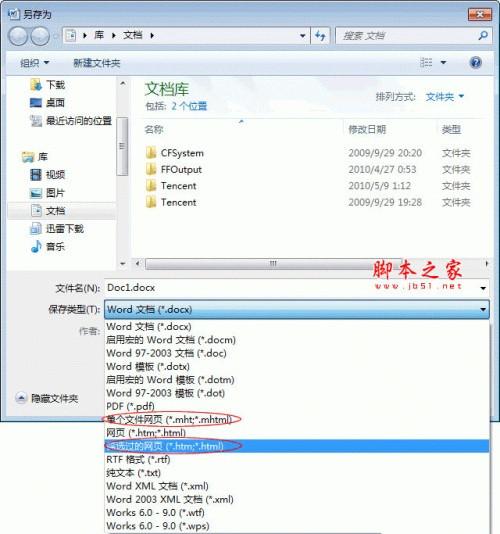Click the refresh icon beside address bar
The image size is (500, 534).
pos(320,35)
